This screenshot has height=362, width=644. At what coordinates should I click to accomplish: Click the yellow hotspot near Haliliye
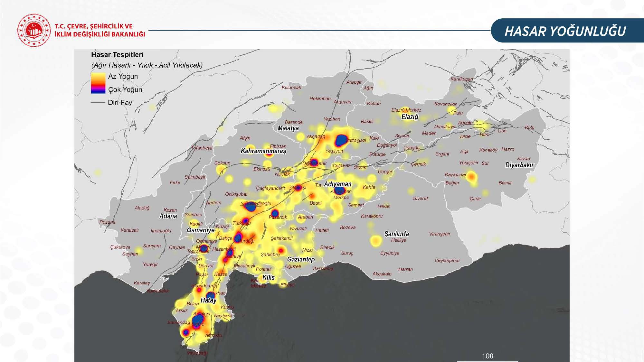376,240
